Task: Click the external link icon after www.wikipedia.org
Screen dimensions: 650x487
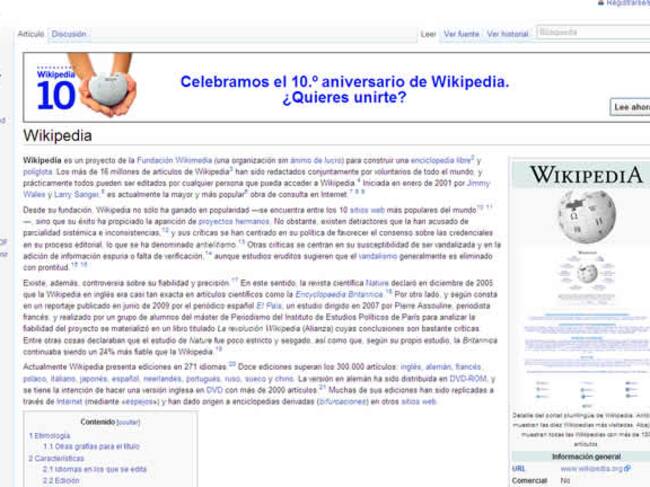Action: click(627, 468)
